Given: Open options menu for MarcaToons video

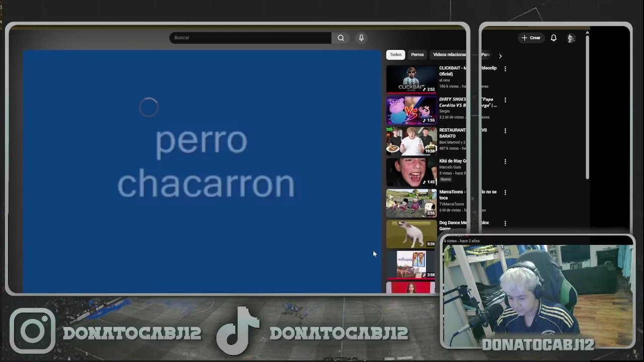Looking at the screenshot, I should pyautogui.click(x=505, y=193).
